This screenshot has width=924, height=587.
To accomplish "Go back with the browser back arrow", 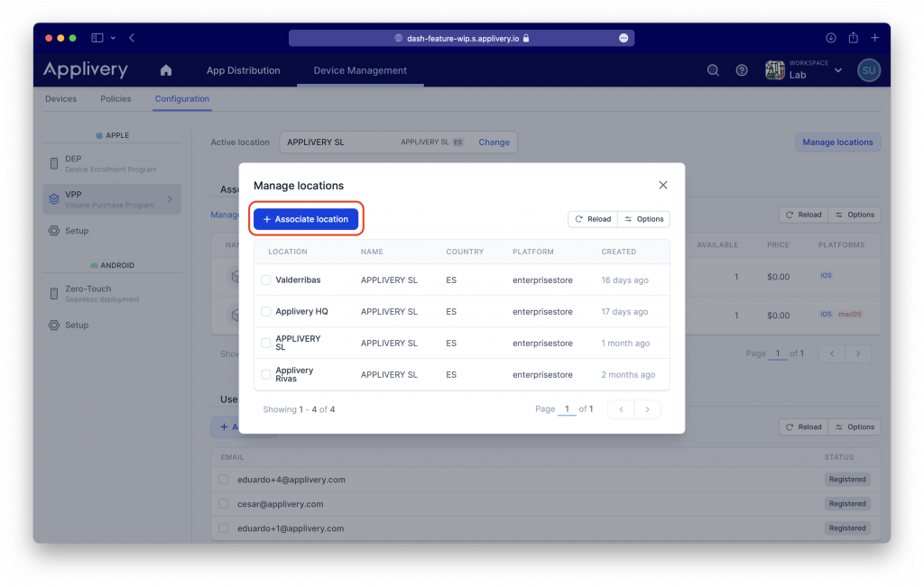I will tap(132, 38).
